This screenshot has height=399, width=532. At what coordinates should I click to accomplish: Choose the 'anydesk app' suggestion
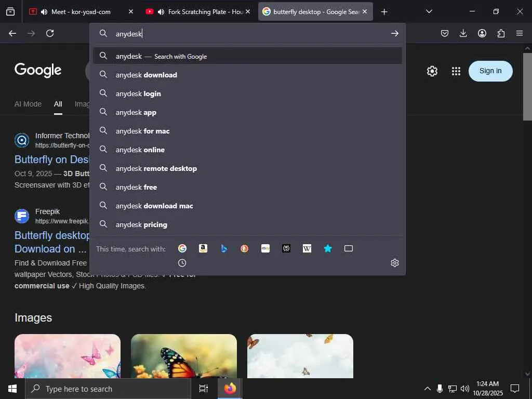click(247, 112)
